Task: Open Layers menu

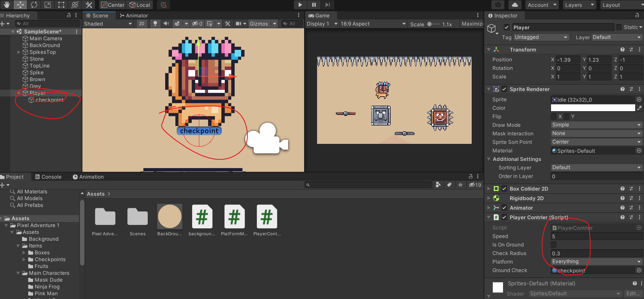Action: (x=579, y=5)
